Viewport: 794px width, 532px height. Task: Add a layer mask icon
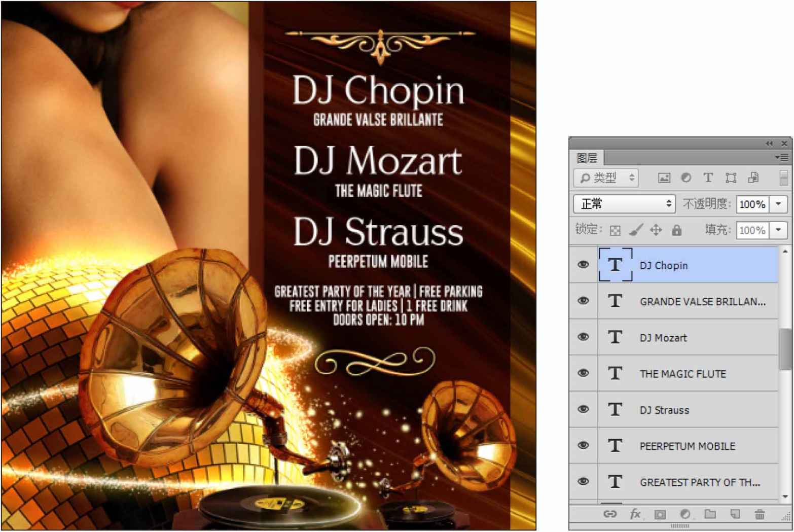click(x=660, y=514)
